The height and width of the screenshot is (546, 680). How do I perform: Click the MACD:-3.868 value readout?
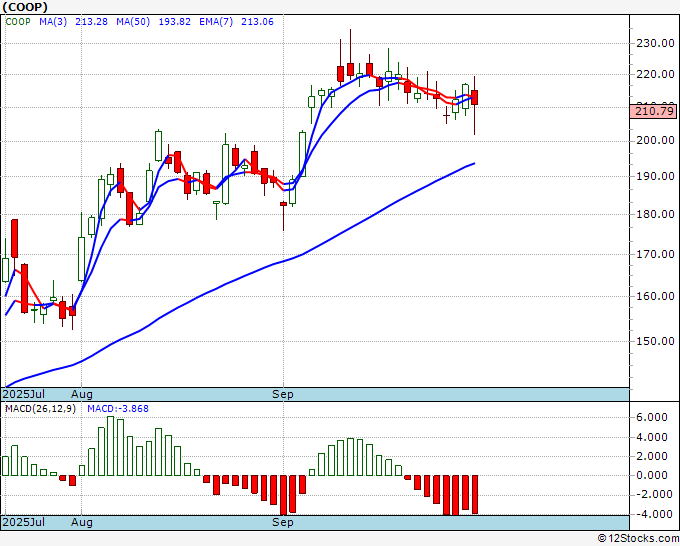(118, 409)
